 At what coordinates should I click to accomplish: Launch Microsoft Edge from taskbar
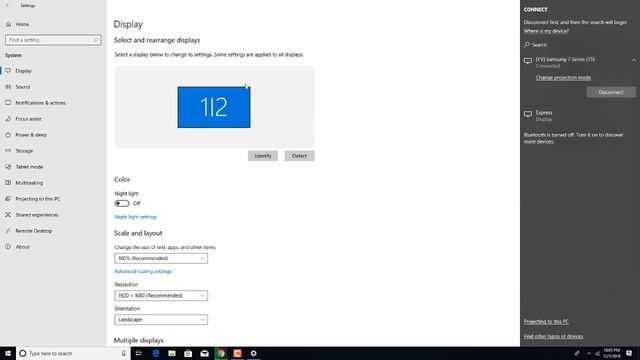(x=156, y=353)
